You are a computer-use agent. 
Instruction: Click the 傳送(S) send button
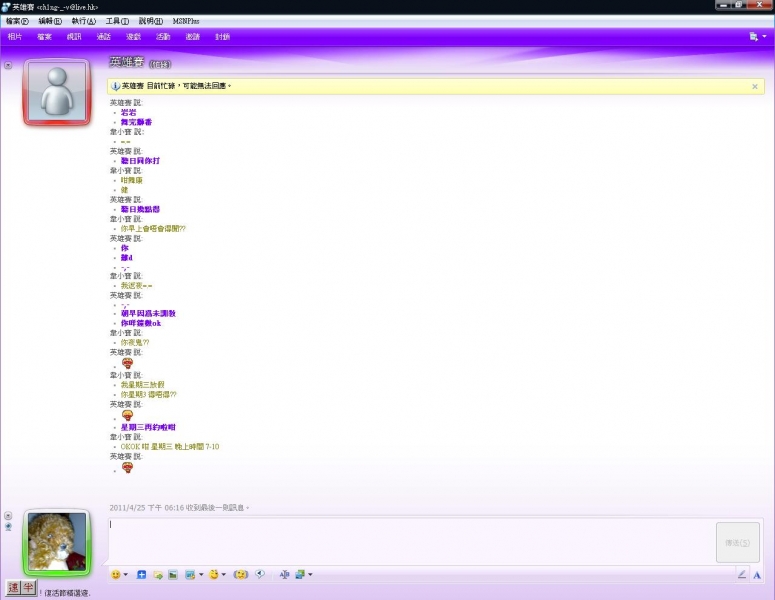tap(737, 543)
